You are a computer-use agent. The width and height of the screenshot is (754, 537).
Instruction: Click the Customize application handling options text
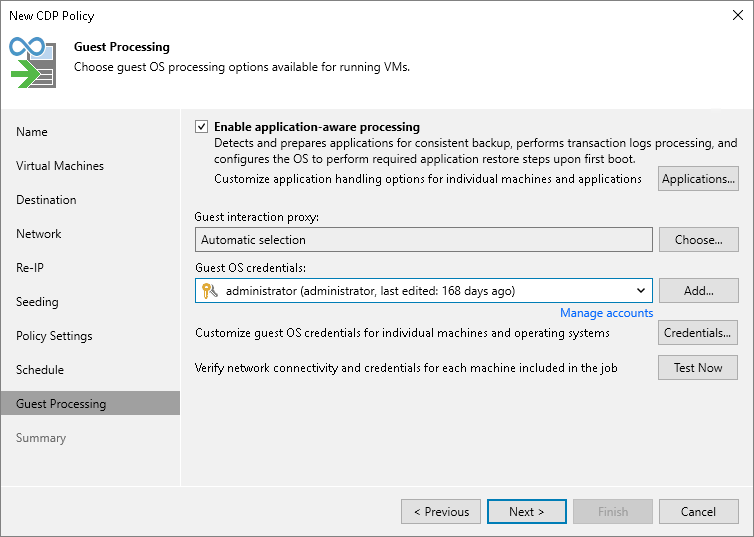pos(428,179)
